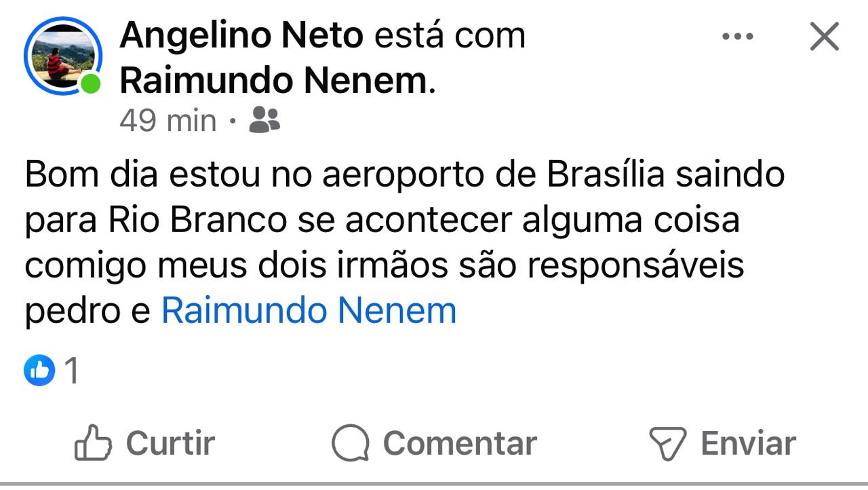Open Angelino Neto's profile name link

click(243, 35)
